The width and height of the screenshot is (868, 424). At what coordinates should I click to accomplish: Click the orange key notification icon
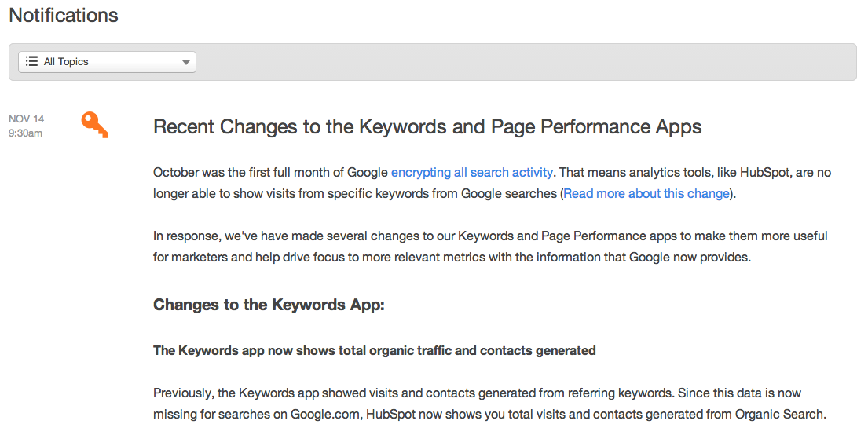coord(95,125)
